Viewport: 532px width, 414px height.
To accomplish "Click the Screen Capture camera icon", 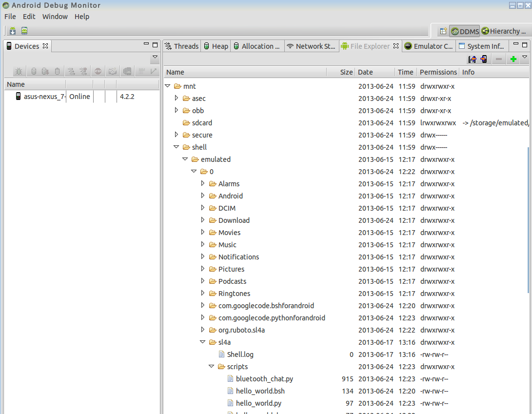I will coord(113,71).
